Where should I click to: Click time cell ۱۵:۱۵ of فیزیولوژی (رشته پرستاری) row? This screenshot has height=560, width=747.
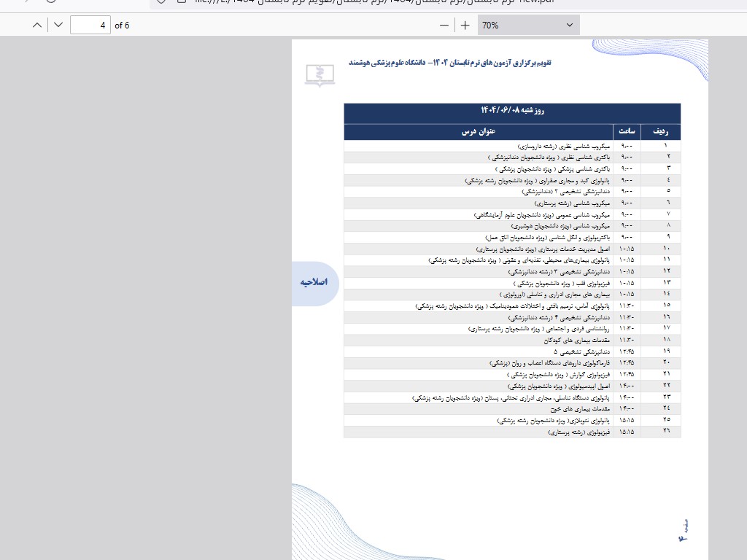(627, 432)
